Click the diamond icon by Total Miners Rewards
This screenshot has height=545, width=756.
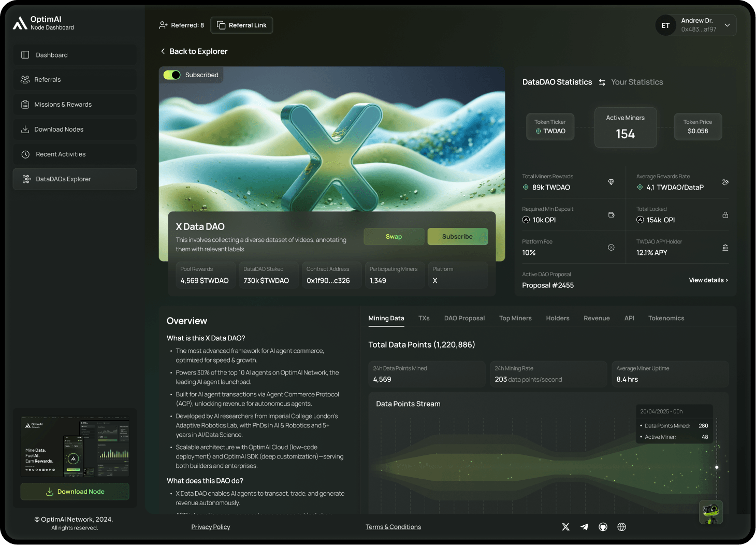611,182
